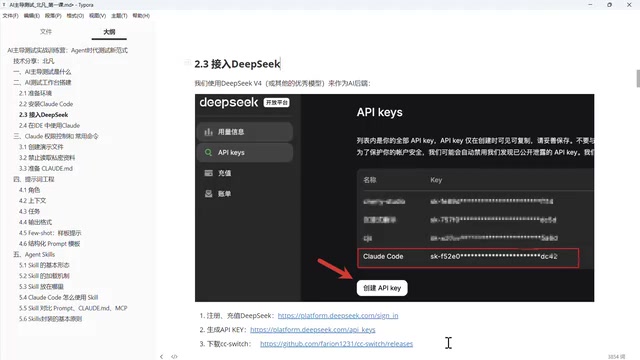Go to 3.3 准备 CLAUDE.md
Screen dimensions: 640x360
[x=46, y=169]
